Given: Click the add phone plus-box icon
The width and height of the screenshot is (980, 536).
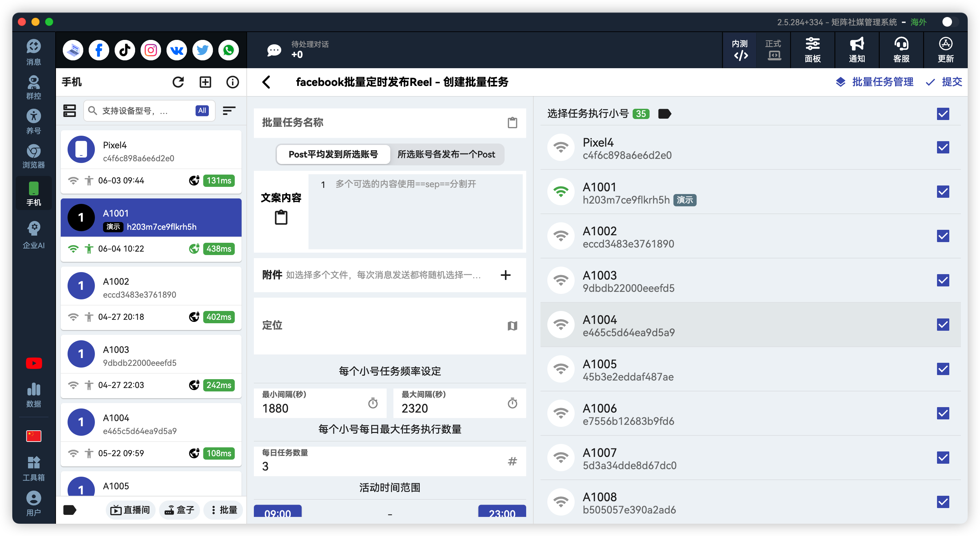Looking at the screenshot, I should coord(205,82).
